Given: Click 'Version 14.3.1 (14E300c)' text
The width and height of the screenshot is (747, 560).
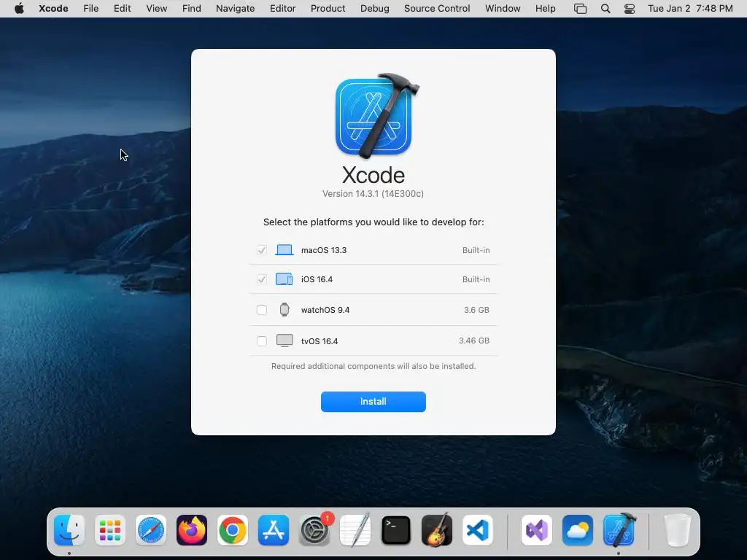Looking at the screenshot, I should pos(373,194).
